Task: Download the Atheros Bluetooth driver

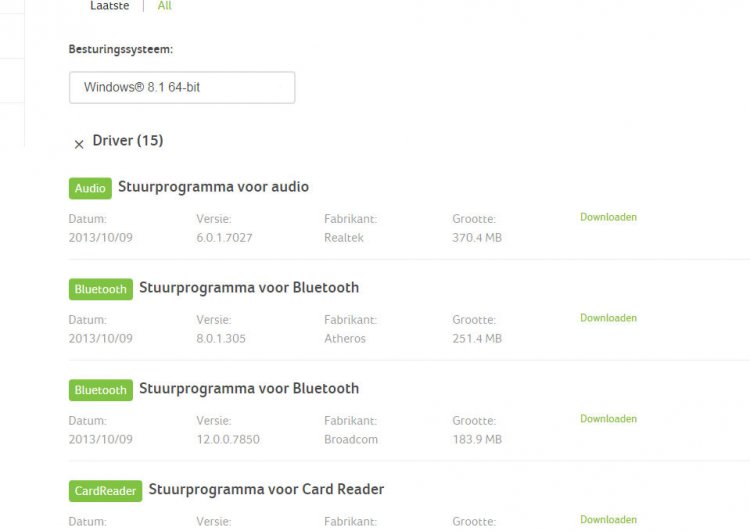Action: (608, 318)
